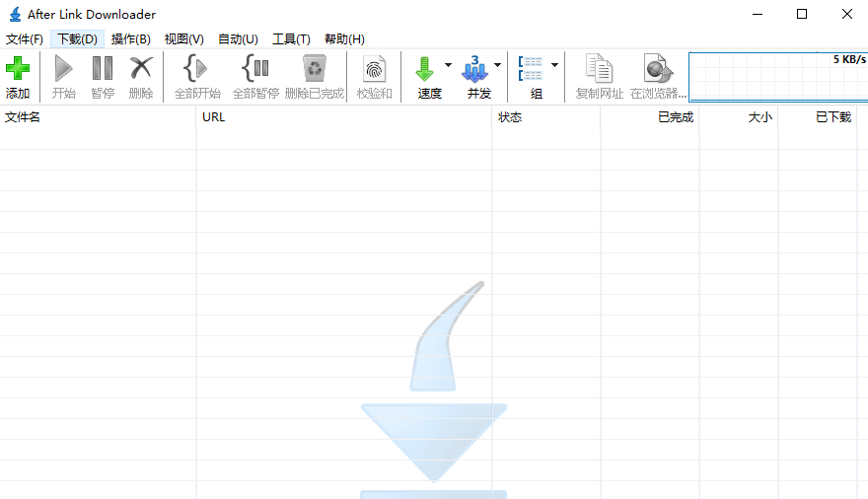Click Delete Completed (删除已完成) trash icon
This screenshot has width=868, height=499.
(314, 69)
